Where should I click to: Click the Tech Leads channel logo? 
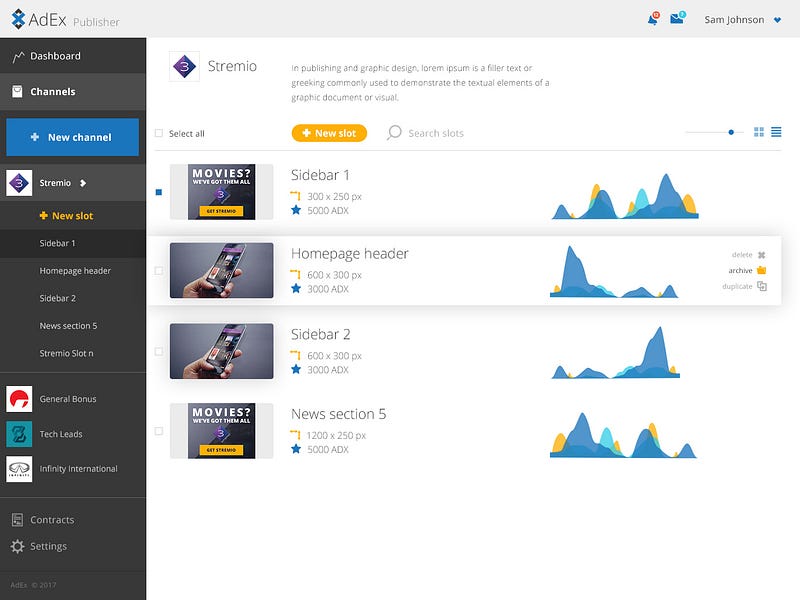tap(19, 434)
